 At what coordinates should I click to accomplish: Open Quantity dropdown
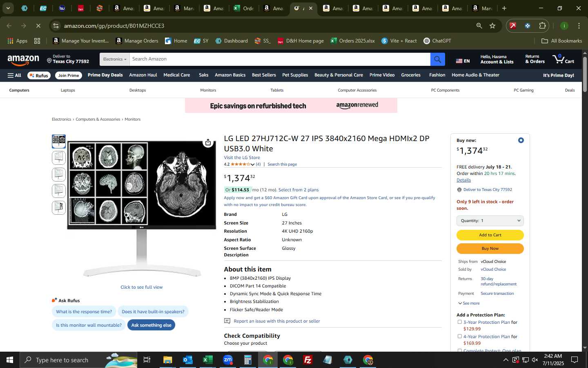(490, 221)
